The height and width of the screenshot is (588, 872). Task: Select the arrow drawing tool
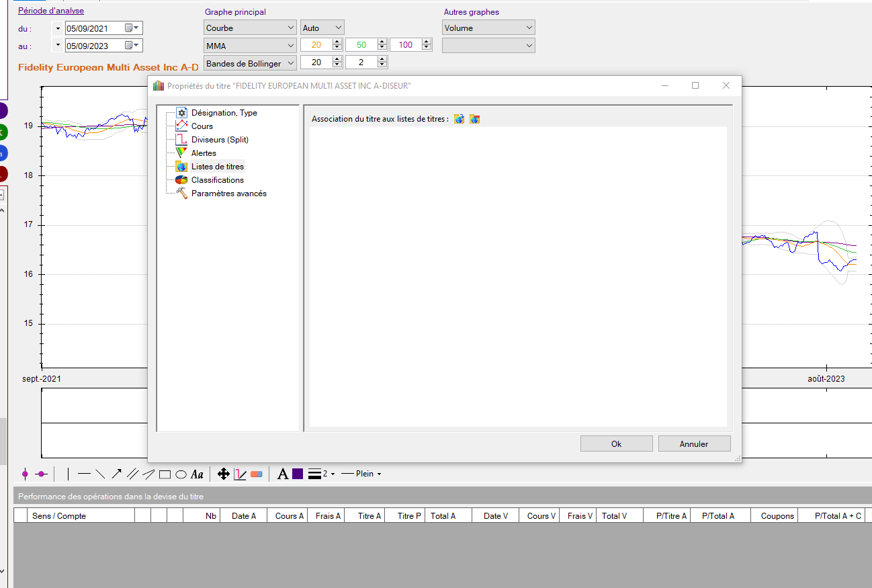point(116,474)
